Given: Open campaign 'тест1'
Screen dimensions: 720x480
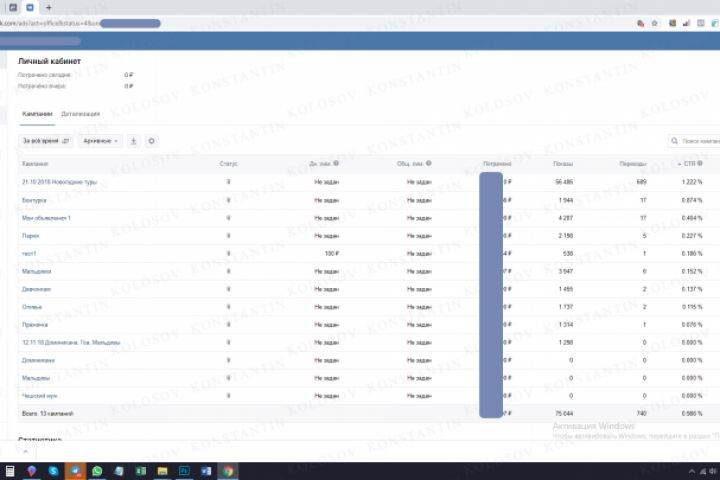Looking at the screenshot, I should (x=29, y=254).
